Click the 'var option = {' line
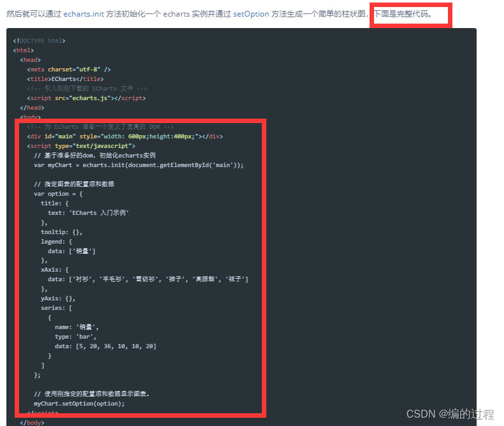Image resolution: width=504 pixels, height=426 pixels. click(58, 194)
